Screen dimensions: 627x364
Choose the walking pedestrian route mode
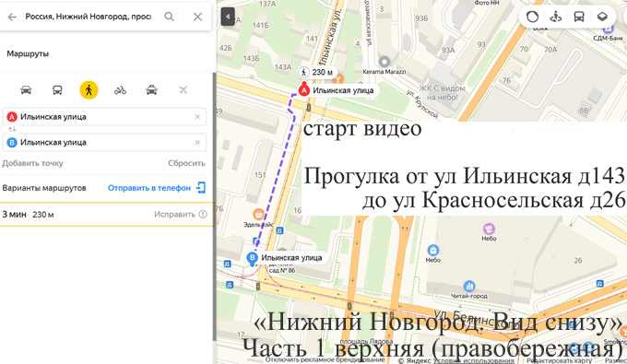tap(89, 90)
